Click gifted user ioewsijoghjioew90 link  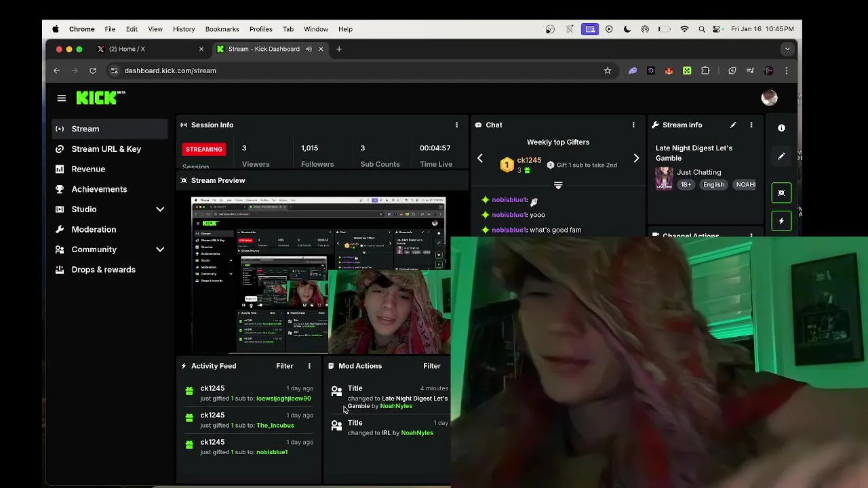[x=283, y=399]
